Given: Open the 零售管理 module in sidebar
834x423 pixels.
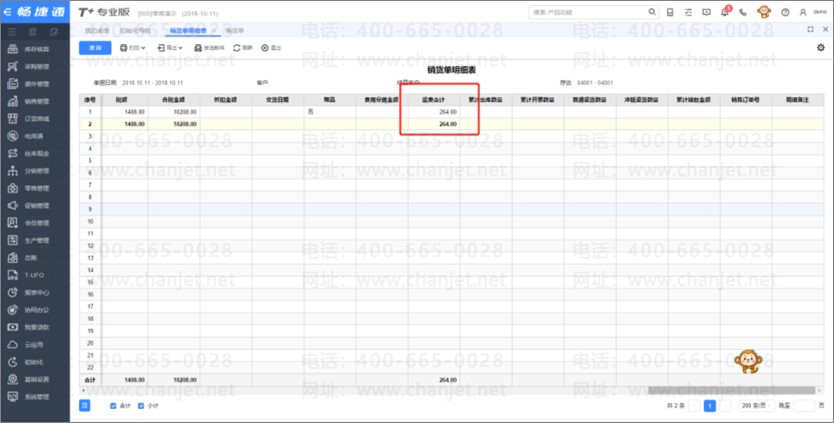Looking at the screenshot, I should [x=35, y=188].
